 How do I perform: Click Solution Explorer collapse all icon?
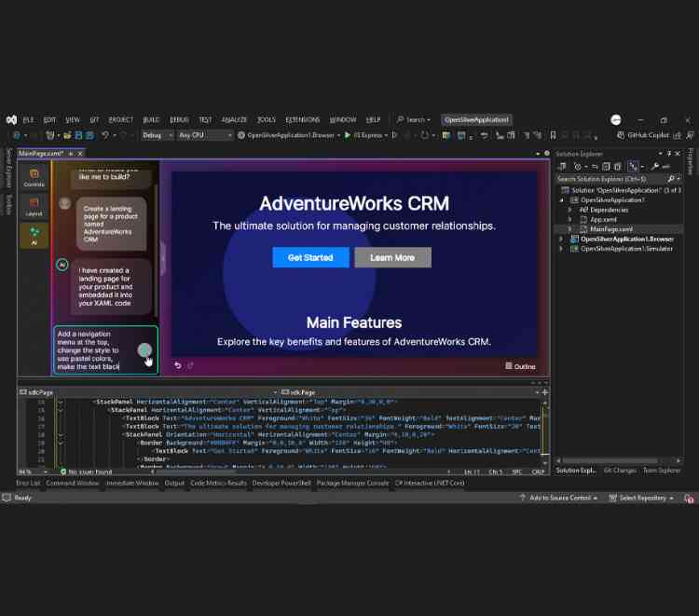coord(606,167)
